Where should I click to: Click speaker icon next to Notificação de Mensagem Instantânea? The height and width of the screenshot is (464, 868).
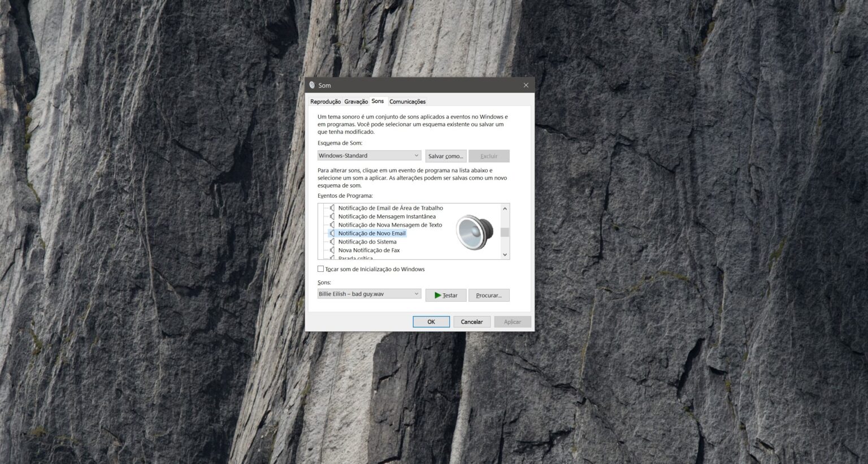(x=332, y=216)
